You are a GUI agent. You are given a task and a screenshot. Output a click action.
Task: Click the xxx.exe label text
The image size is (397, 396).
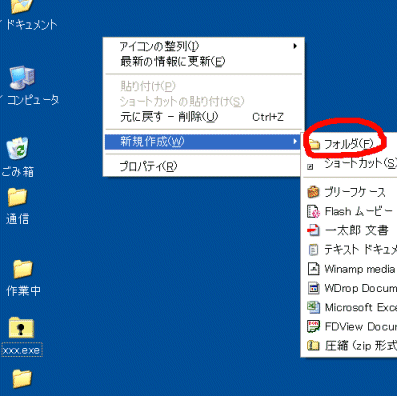pyautogui.click(x=21, y=350)
